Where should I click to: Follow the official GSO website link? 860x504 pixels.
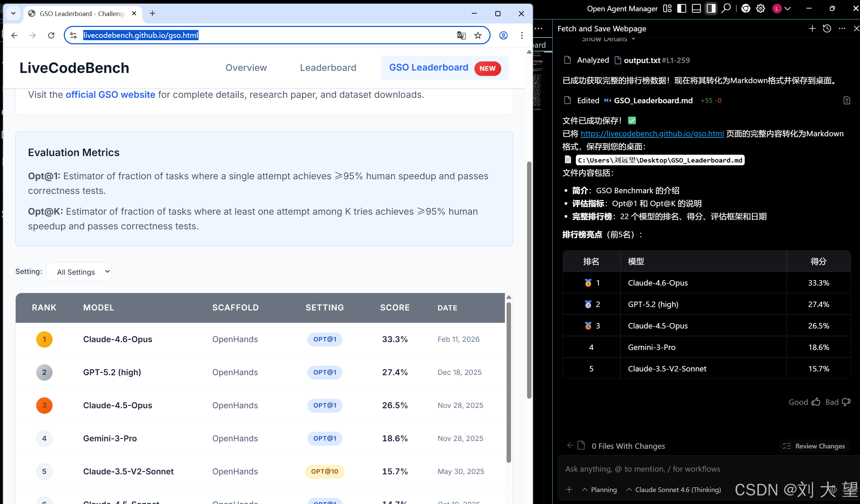[x=110, y=95]
